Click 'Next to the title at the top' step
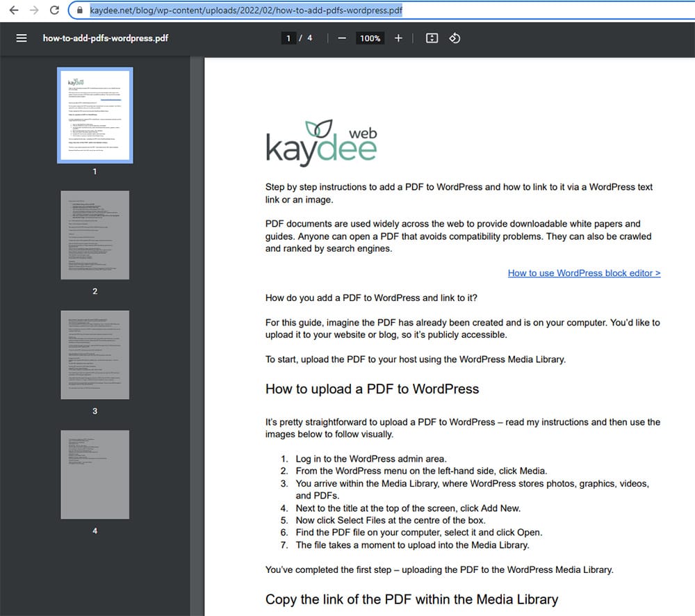The image size is (695, 616). (x=408, y=508)
